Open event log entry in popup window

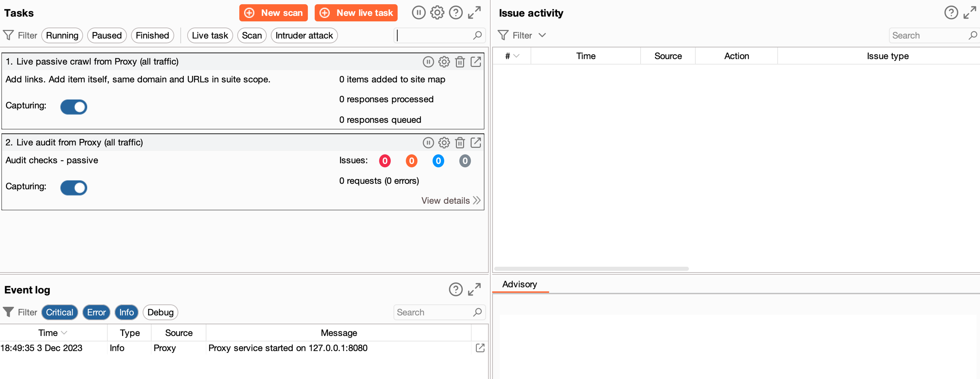click(x=480, y=348)
